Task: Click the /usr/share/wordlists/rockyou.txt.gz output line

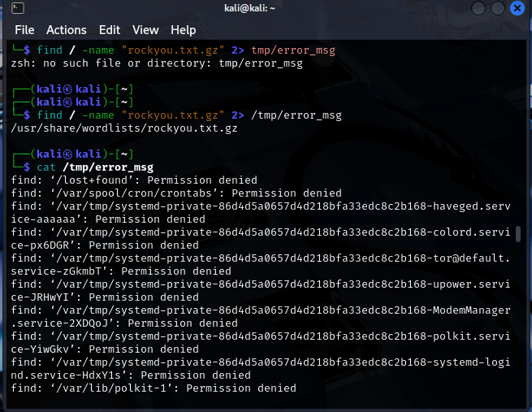Action: (124, 128)
